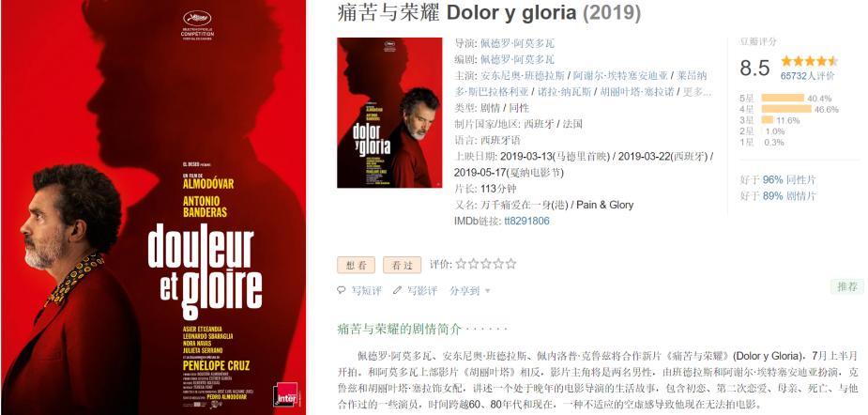Open the IMDb link tt8291806
This screenshot has height=415, width=868.
click(526, 221)
